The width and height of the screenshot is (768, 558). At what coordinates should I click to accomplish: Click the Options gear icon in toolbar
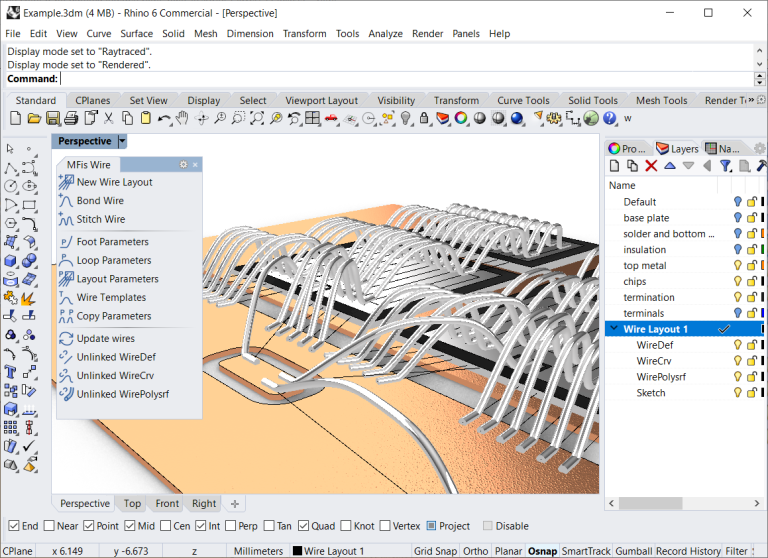[554, 118]
